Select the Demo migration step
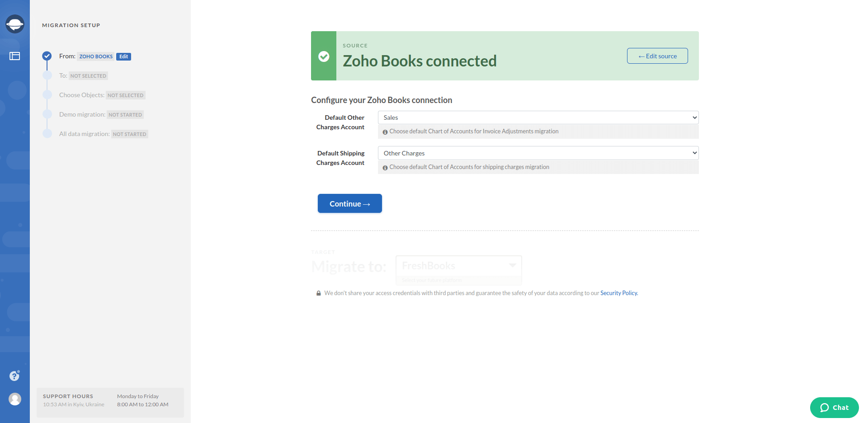 pyautogui.click(x=101, y=114)
